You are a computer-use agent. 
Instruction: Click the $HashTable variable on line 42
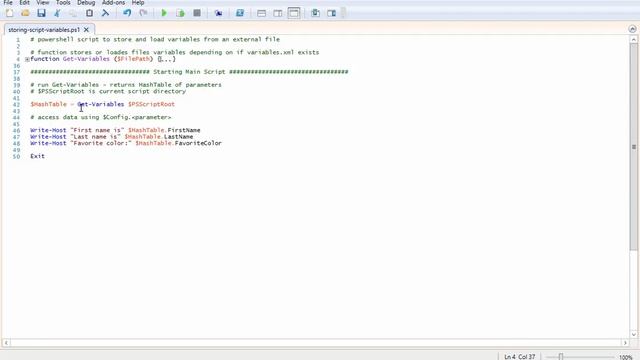click(x=48, y=104)
